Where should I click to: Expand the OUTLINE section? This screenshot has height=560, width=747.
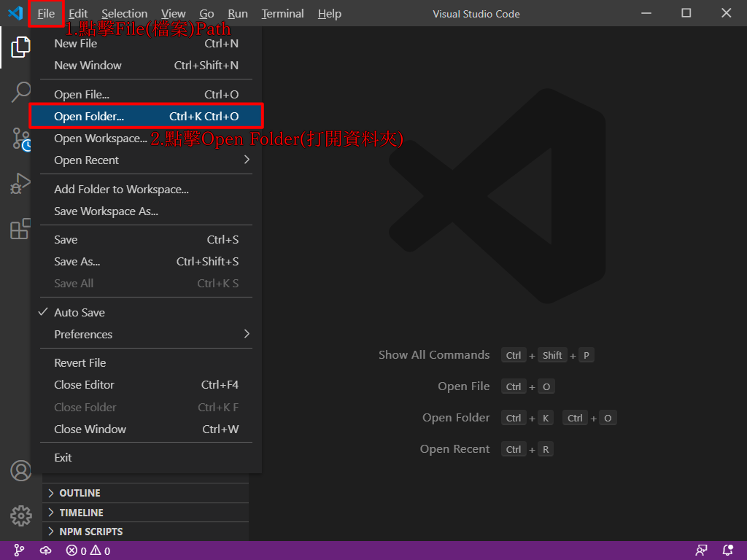[x=145, y=493]
